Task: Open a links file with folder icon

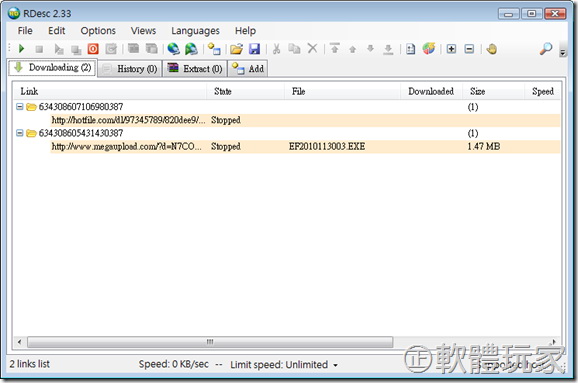Action: click(236, 49)
